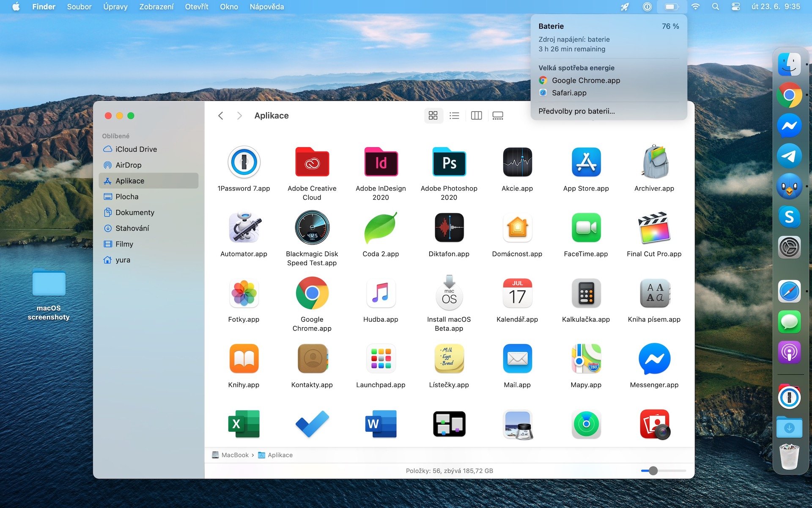Select App Store.app icon
This screenshot has width=812, height=508.
586,162
